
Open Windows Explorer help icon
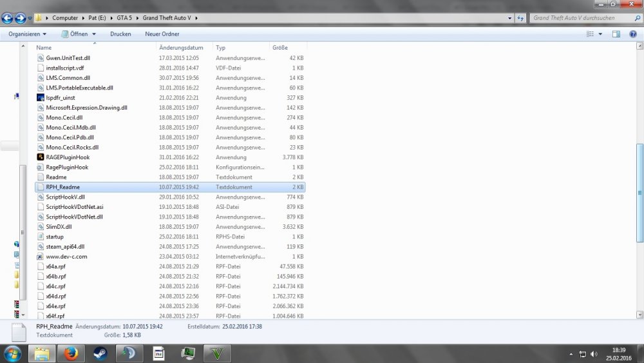tap(633, 34)
